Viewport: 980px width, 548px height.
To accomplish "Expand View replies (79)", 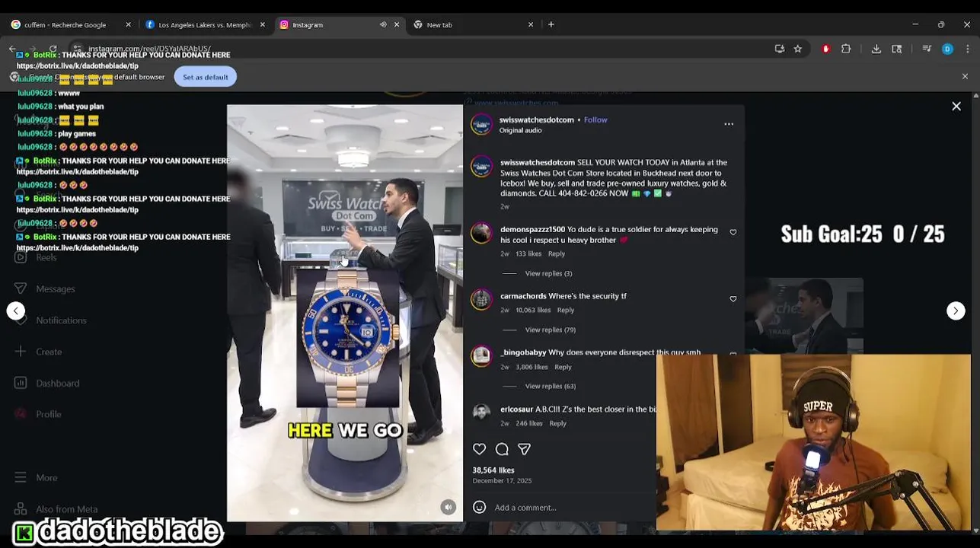I will pos(550,330).
